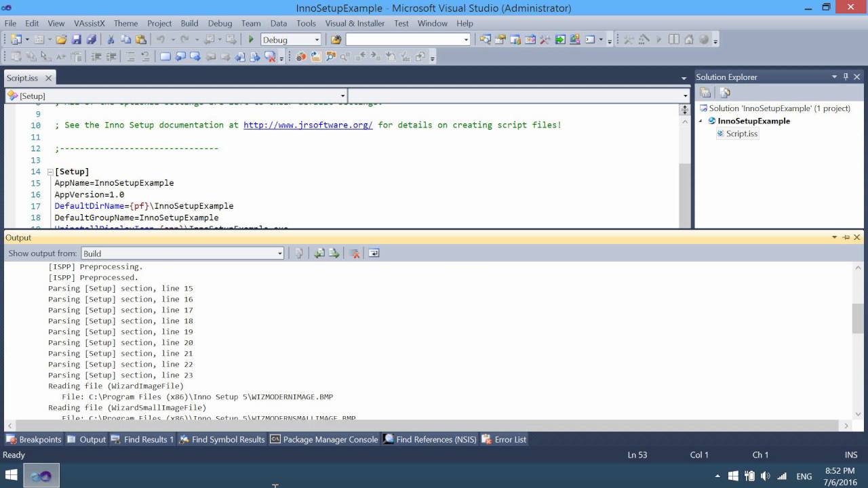Screen dimensions: 868x488
Task: Click the Cut scissors icon
Action: tap(111, 40)
